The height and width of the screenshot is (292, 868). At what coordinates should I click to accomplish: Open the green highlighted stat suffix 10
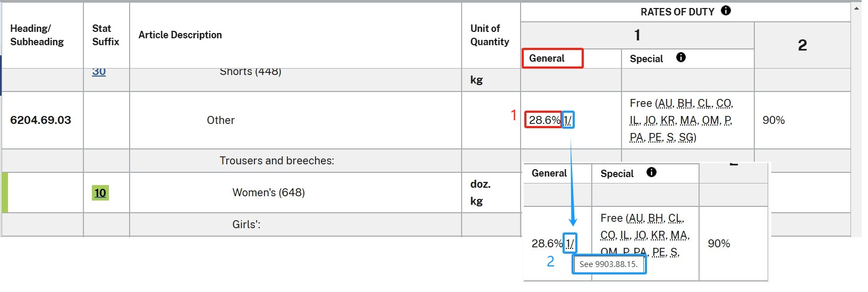[100, 193]
